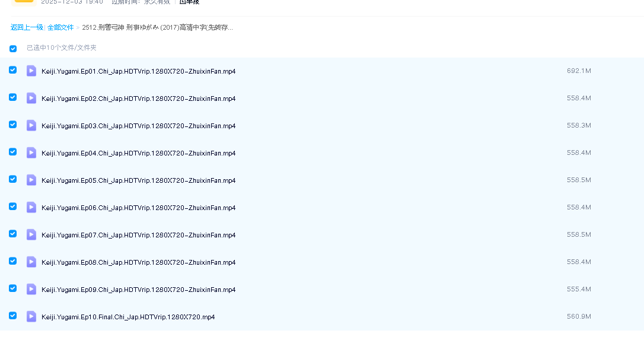Uncheck the Ep07 file checkbox

click(12, 234)
